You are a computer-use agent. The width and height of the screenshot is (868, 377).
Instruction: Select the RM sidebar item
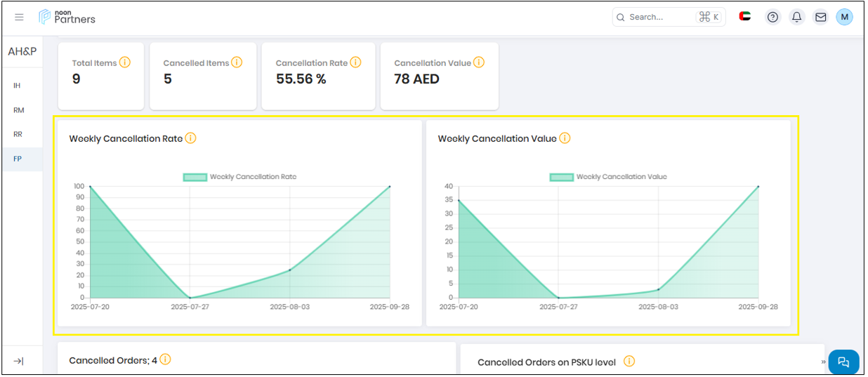coord(18,110)
